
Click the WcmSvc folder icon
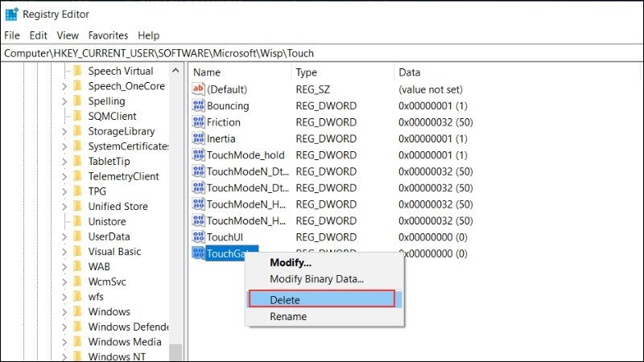[x=77, y=282]
